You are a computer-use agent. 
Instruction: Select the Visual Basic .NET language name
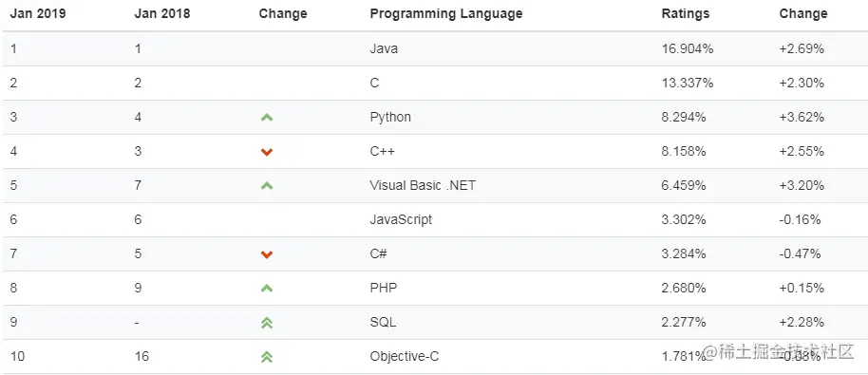(423, 185)
